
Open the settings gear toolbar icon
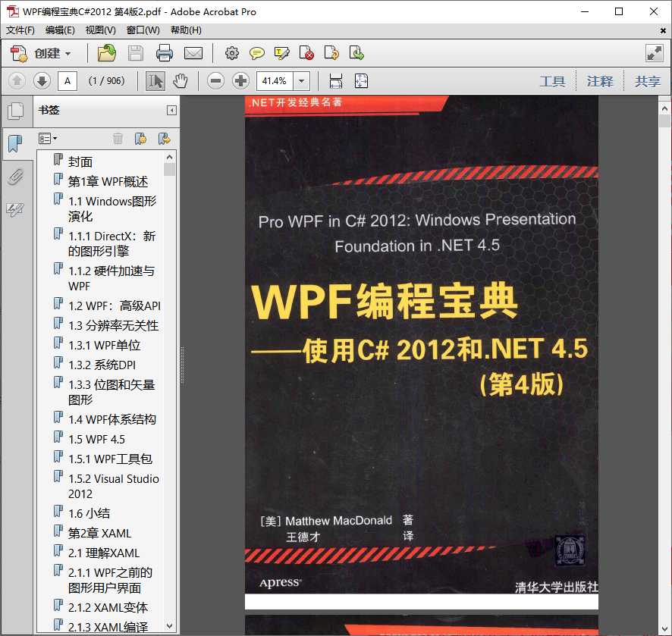[x=232, y=53]
